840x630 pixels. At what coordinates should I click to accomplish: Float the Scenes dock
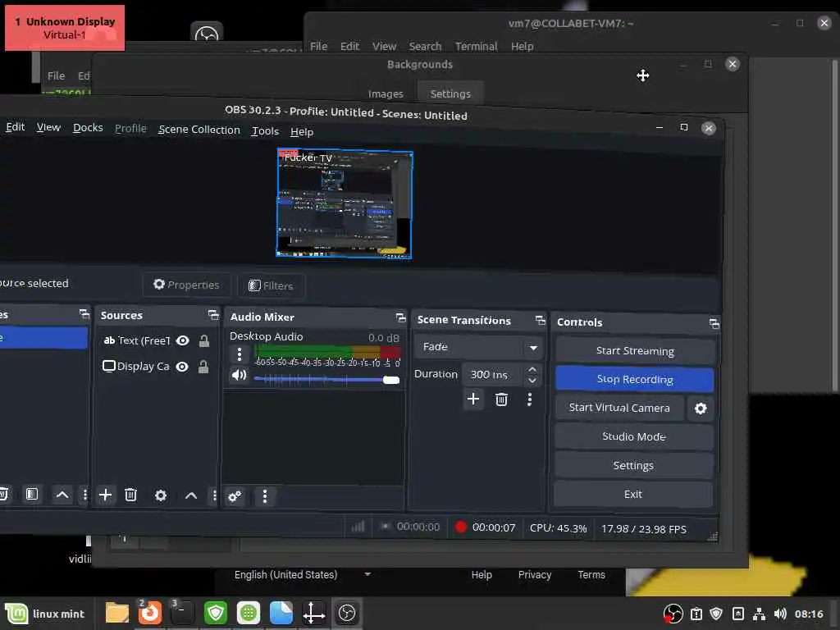point(84,314)
